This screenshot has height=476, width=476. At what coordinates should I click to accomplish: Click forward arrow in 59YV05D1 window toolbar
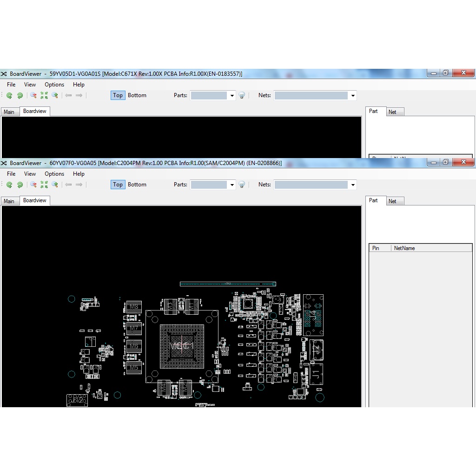point(79,96)
